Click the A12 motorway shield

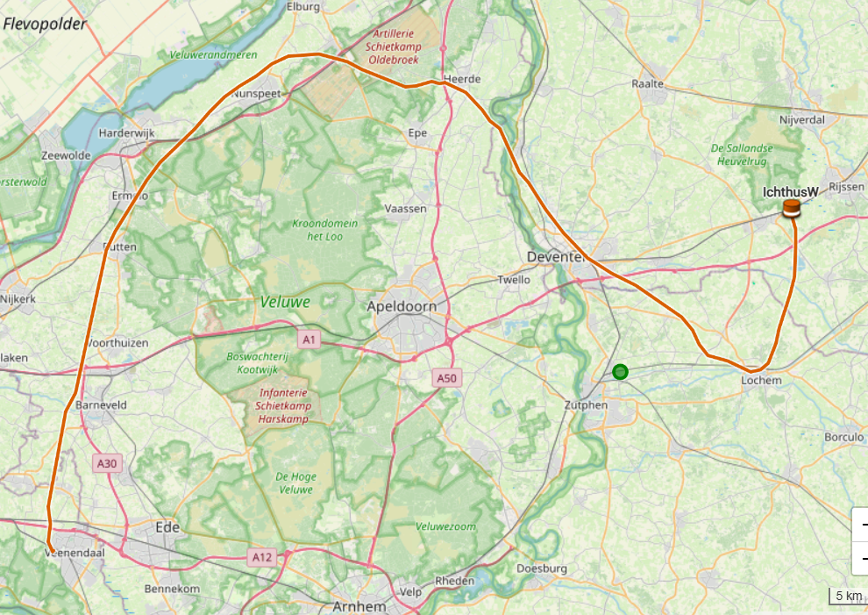point(262,557)
